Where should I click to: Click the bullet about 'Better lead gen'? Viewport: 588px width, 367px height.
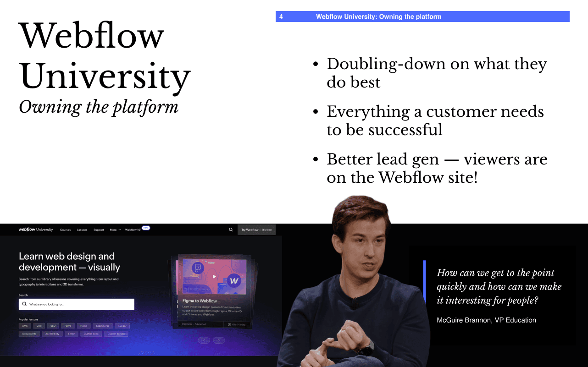tap(437, 168)
